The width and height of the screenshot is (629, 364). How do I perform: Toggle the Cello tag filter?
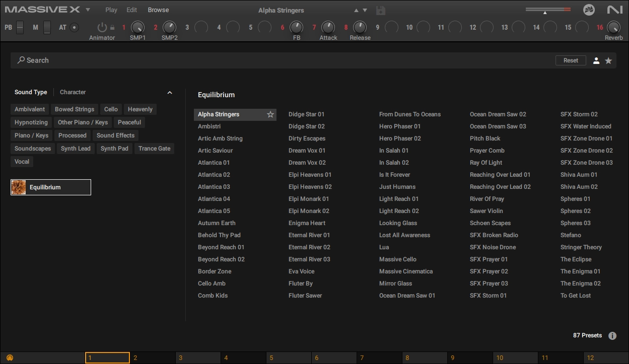tap(111, 109)
